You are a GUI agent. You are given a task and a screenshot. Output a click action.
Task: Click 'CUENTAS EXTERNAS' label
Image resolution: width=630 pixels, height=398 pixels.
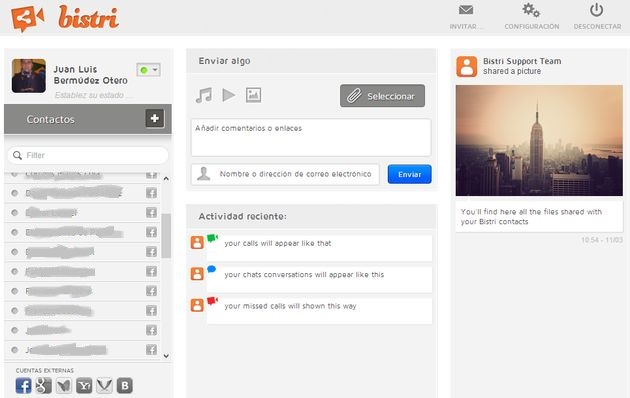tap(45, 370)
